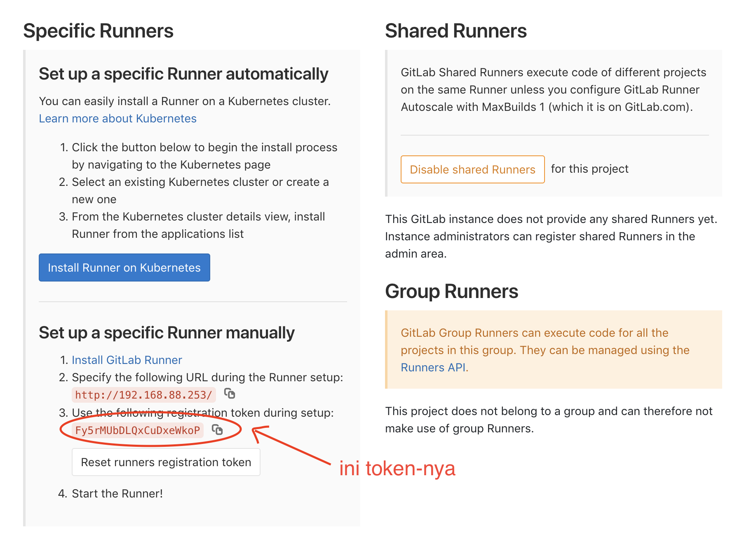Click the Start the Runner! step text
The height and width of the screenshot is (535, 756).
point(117,493)
